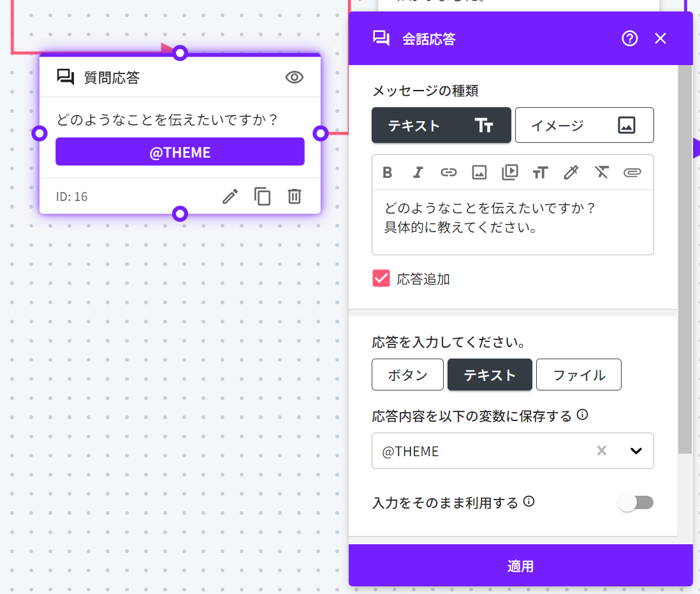Screen dimensions: 700x594
Task: Open the text color eyedropper tool
Action: (x=571, y=172)
